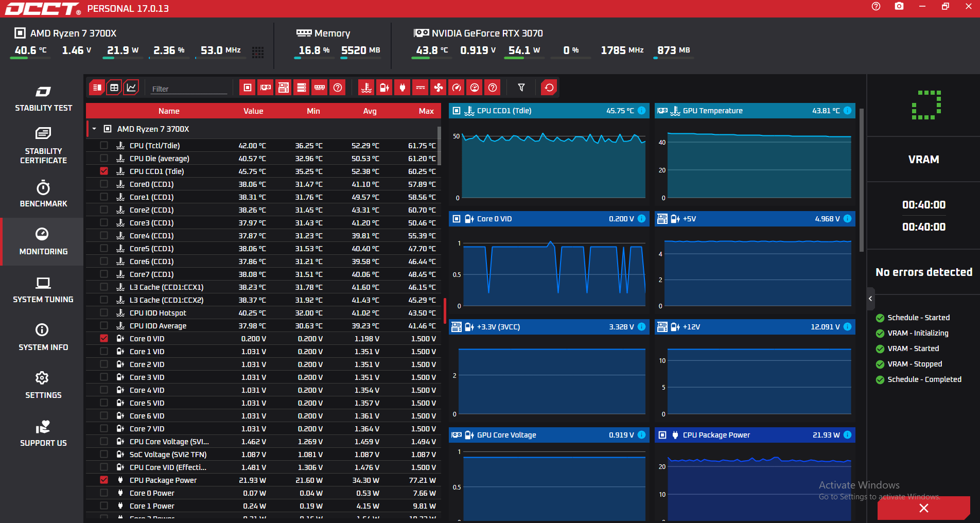Open the Stability Test section
Image resolution: width=980 pixels, height=523 pixels.
pyautogui.click(x=43, y=98)
